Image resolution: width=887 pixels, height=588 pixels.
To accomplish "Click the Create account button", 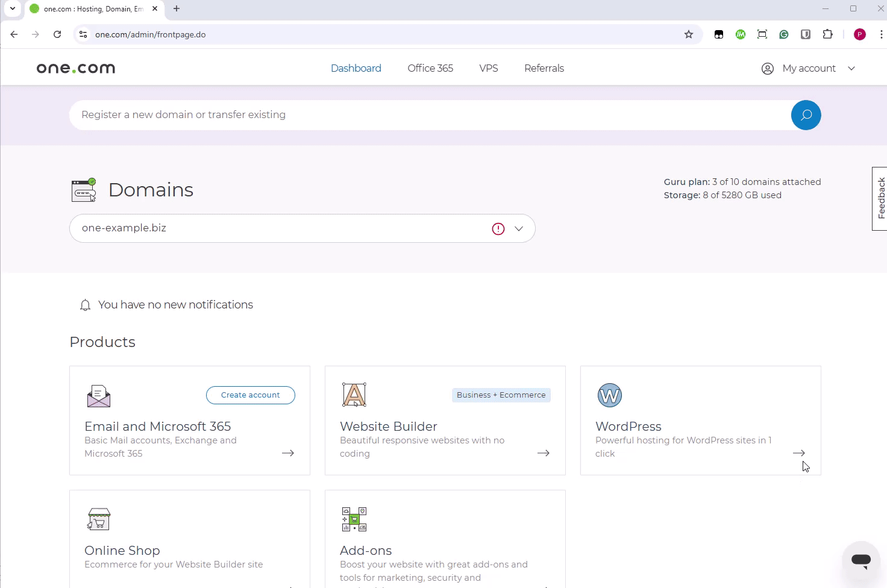I will pyautogui.click(x=250, y=395).
